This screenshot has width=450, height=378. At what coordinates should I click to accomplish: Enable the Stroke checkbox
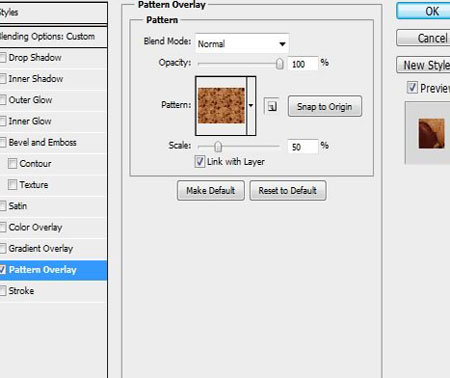(3, 291)
